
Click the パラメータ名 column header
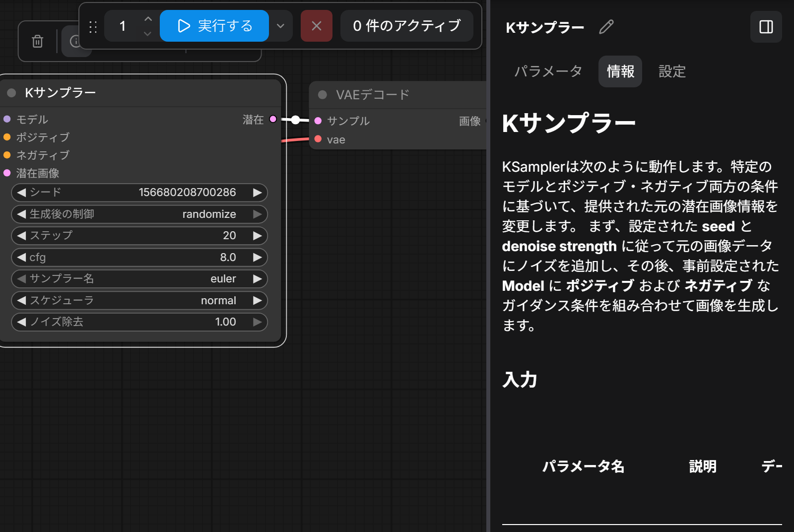coord(584,466)
